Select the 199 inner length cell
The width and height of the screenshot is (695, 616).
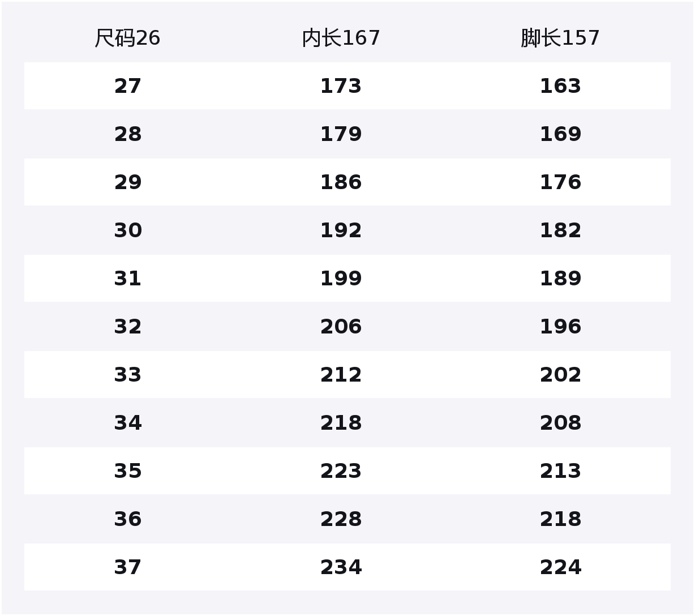point(341,279)
